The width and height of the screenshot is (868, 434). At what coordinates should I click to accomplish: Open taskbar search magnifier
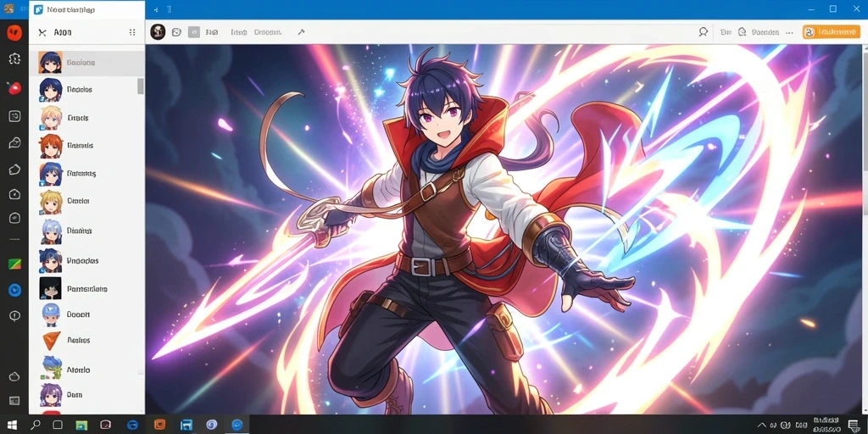click(35, 425)
